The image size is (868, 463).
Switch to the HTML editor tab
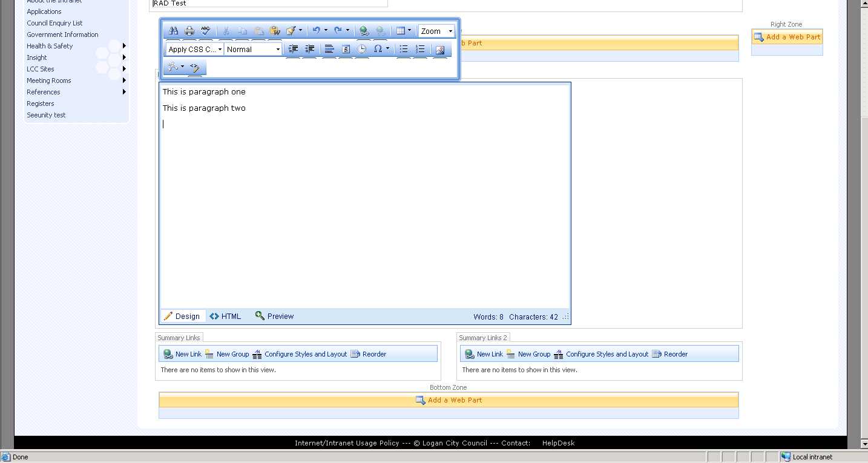pyautogui.click(x=225, y=316)
